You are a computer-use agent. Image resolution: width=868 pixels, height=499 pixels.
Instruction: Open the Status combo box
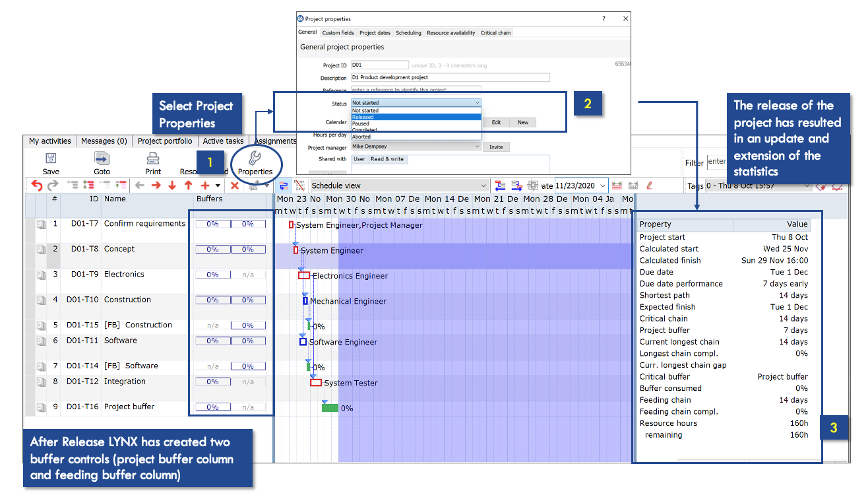[x=416, y=103]
